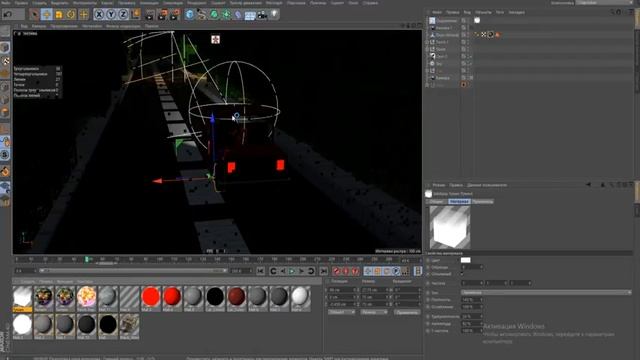640x360 pixels.
Task: Switch to texture mode checkerboard icon
Action: 5,61
